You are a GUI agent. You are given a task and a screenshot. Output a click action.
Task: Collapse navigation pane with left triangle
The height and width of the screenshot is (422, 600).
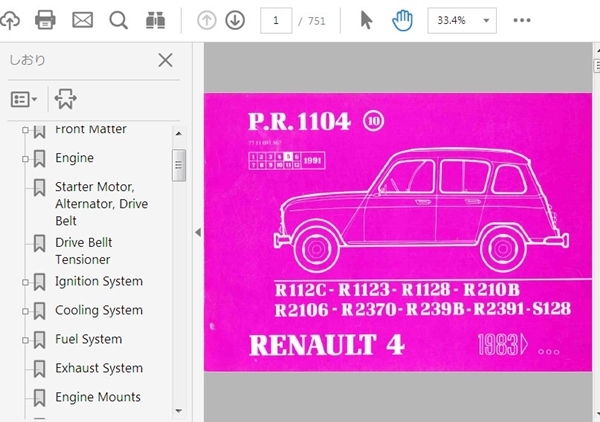[x=198, y=232]
